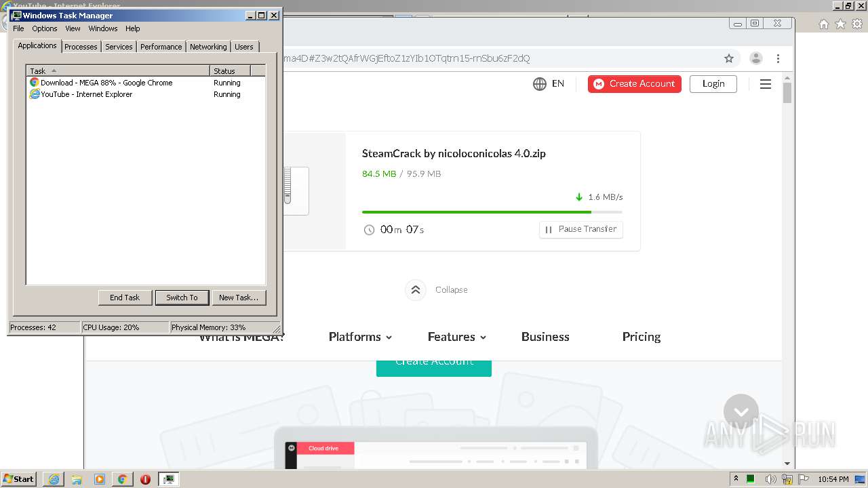Click the Switch To button
The height and width of the screenshot is (488, 868).
pyautogui.click(x=182, y=298)
